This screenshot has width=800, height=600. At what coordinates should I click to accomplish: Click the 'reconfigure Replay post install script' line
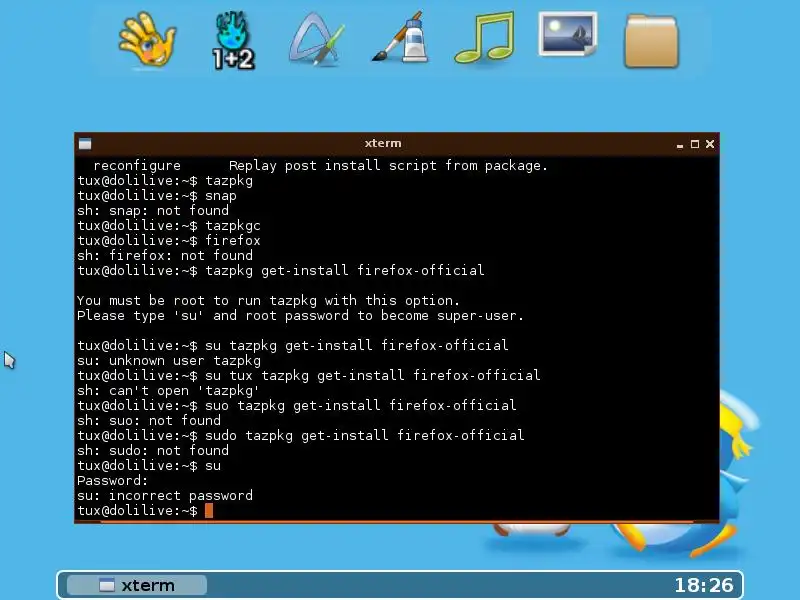[320, 165]
